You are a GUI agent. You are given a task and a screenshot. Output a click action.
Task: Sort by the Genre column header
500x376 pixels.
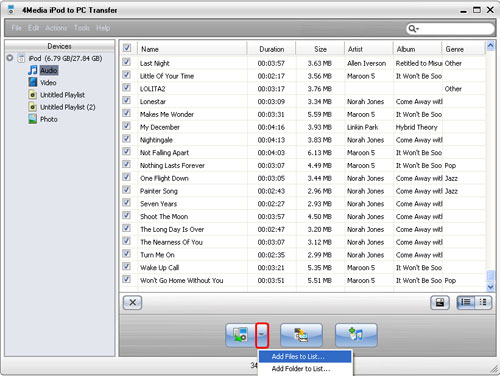click(x=463, y=49)
